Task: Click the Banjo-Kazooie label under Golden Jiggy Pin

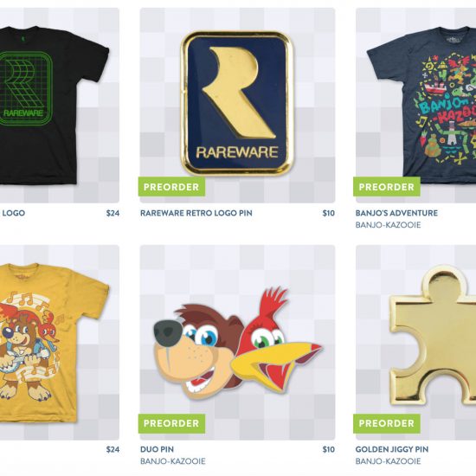Action: click(x=388, y=461)
